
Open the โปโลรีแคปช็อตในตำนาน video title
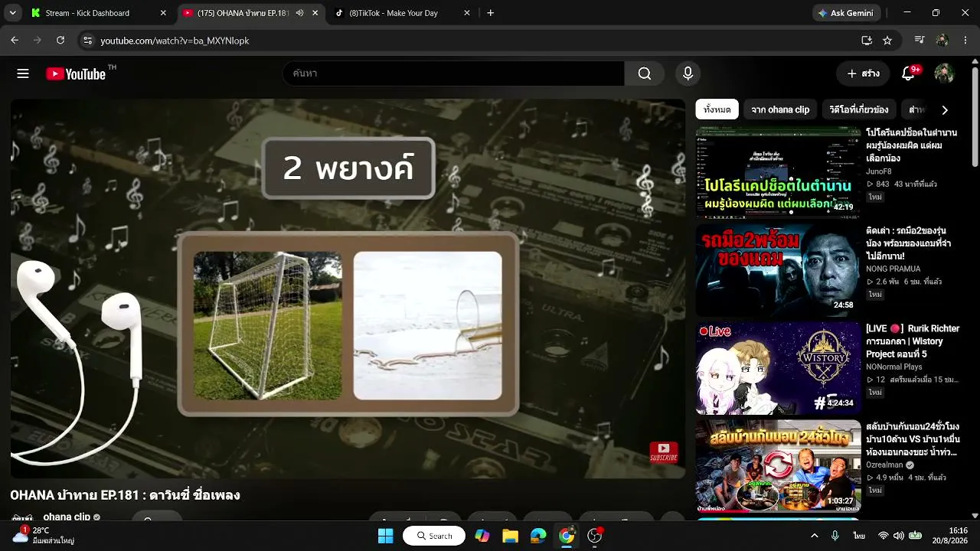[x=911, y=145]
